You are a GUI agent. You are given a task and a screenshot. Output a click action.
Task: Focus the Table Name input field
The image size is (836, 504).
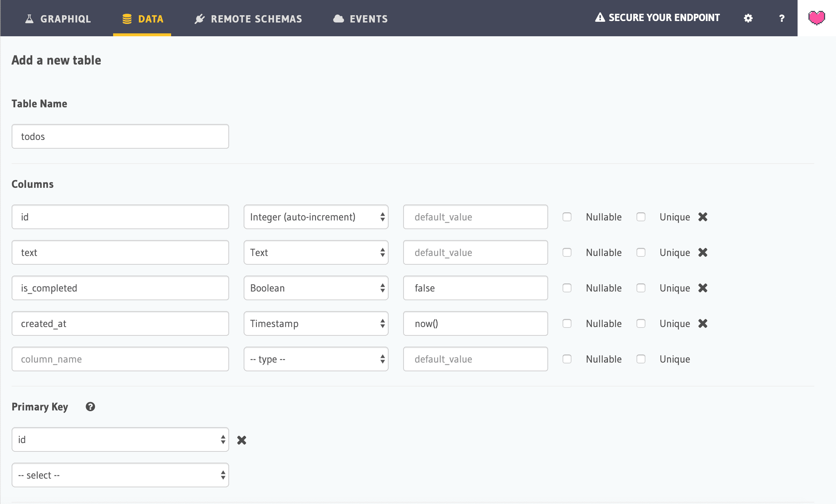click(120, 136)
